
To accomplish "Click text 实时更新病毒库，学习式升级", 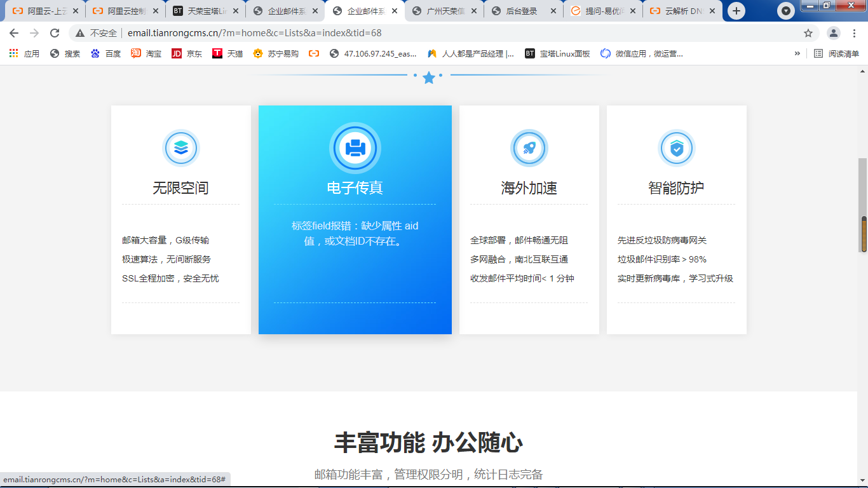I will 675,278.
